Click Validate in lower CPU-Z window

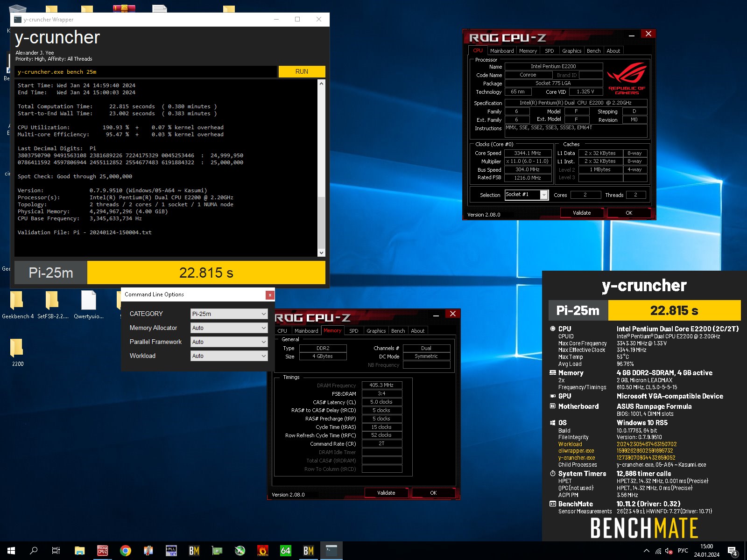point(386,493)
